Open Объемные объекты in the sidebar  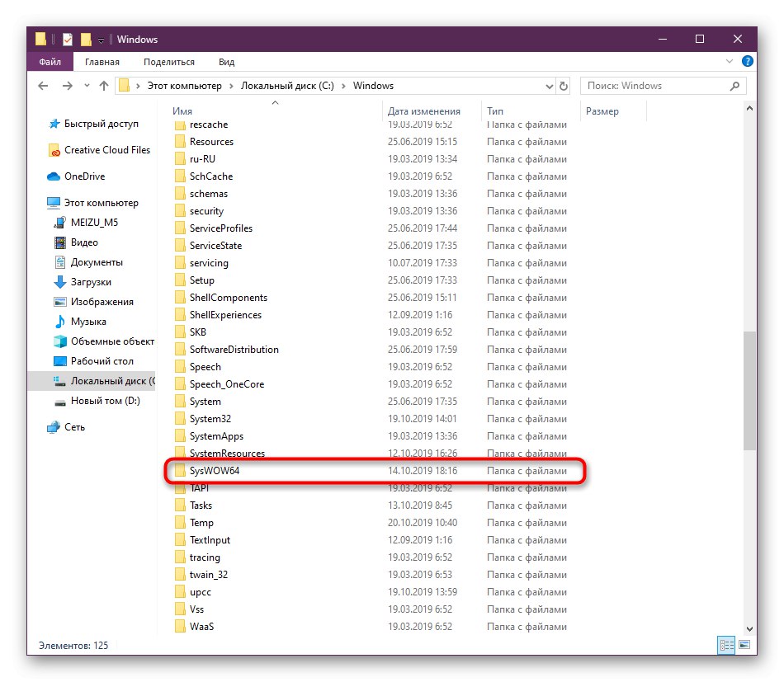(x=112, y=341)
